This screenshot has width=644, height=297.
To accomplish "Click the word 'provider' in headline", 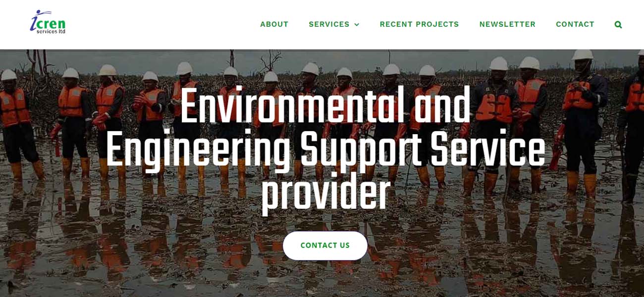I will pos(325,194).
